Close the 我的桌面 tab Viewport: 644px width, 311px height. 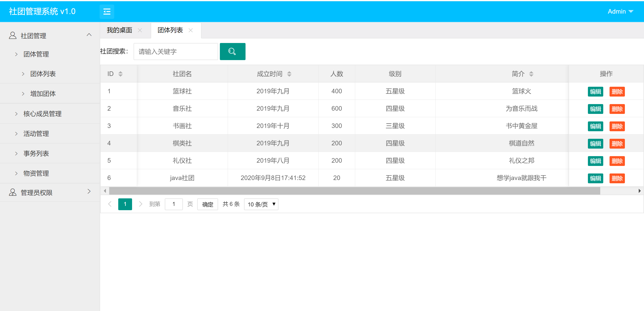click(140, 30)
